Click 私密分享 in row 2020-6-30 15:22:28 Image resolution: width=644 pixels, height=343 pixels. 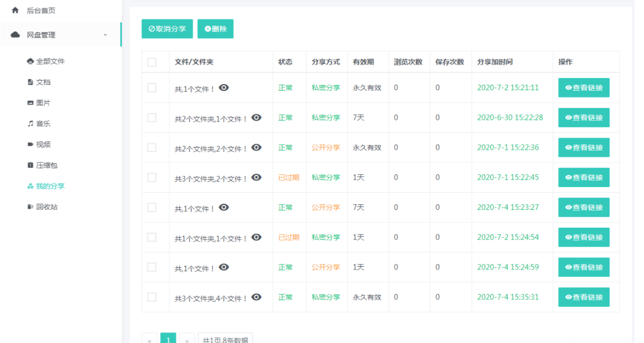coord(326,117)
